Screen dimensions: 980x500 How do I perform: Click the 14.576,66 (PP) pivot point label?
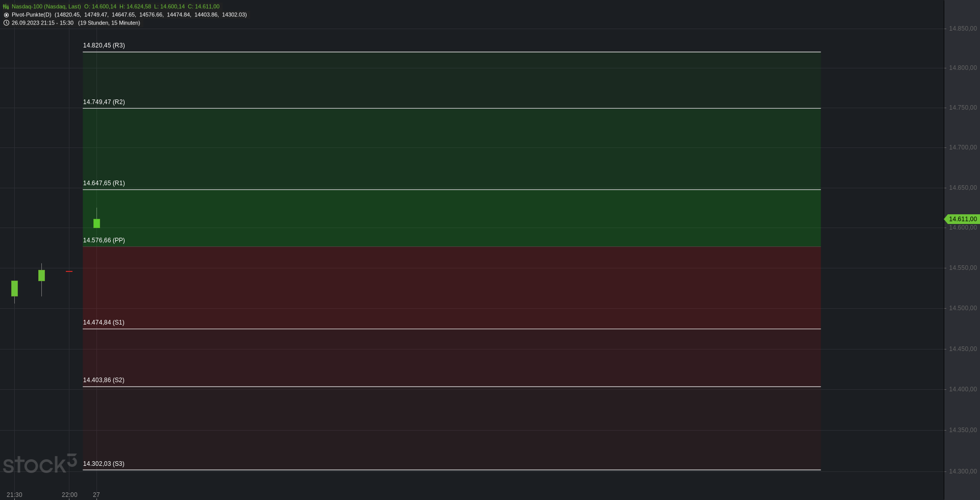[x=104, y=240]
